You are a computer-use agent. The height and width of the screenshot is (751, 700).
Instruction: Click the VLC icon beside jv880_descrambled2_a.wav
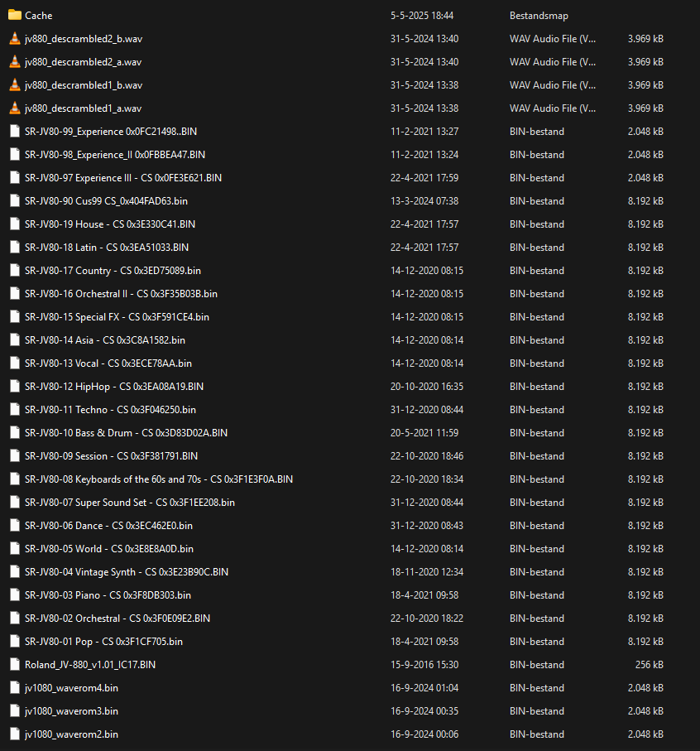pos(15,62)
